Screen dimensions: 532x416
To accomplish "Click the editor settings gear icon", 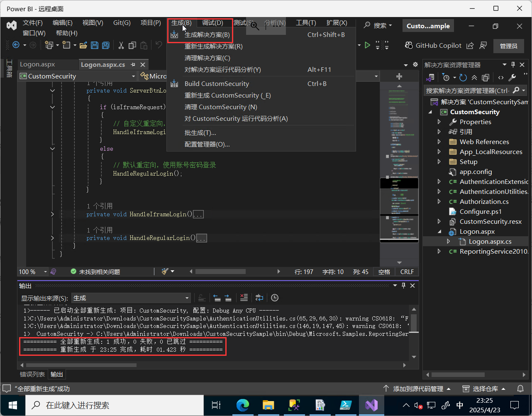I will 415,65.
